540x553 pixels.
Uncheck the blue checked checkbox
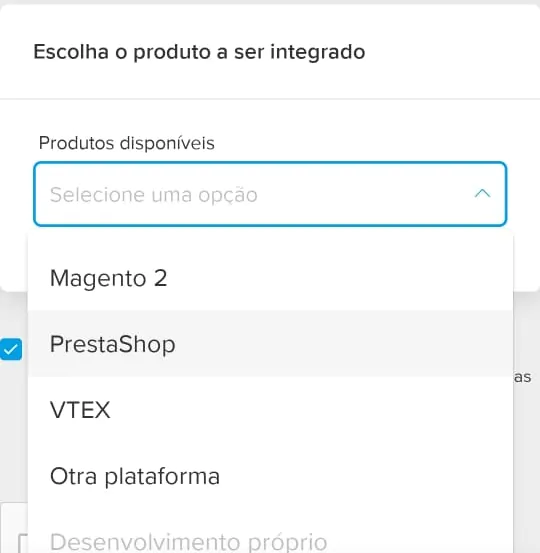click(11, 349)
